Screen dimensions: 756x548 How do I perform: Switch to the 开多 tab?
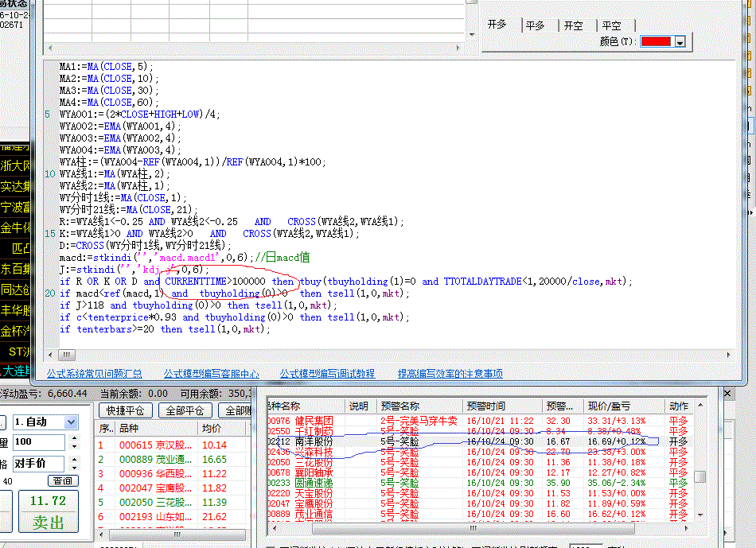497,24
